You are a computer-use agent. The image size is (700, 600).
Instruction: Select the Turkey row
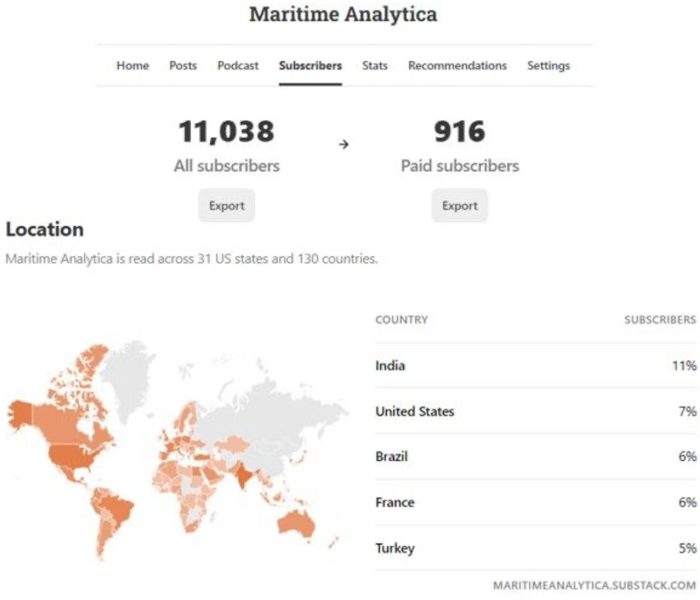point(535,548)
